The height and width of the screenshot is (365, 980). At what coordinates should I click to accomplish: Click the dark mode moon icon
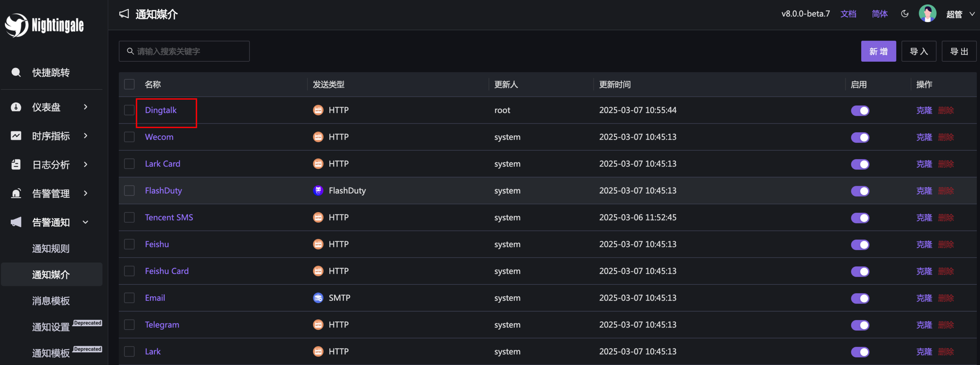pos(905,14)
